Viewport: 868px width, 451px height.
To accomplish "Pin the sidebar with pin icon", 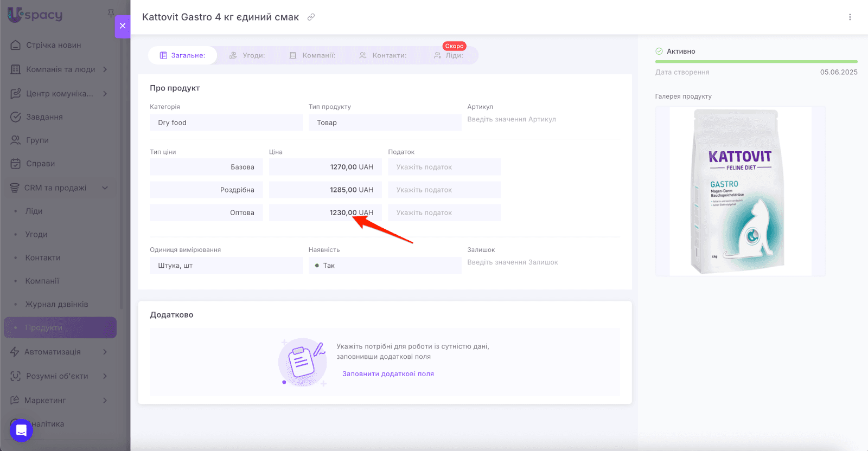I will click(111, 13).
